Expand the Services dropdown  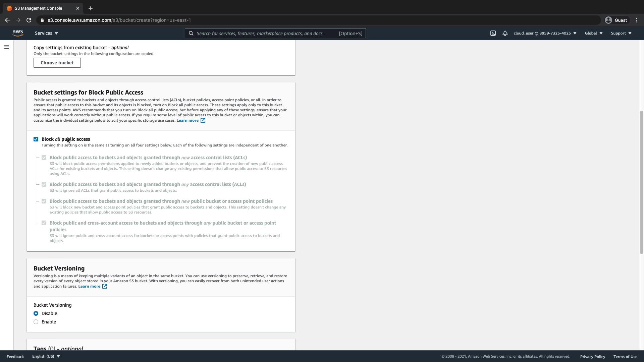[x=46, y=33]
